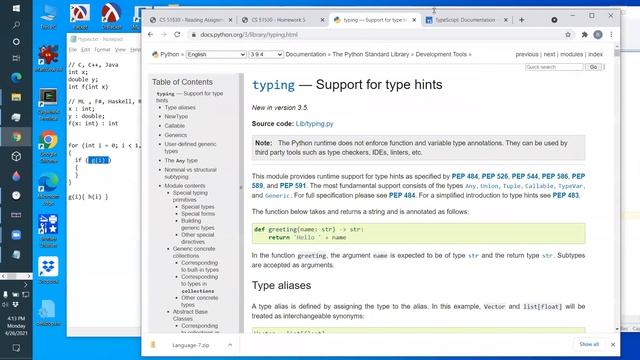
Task: Open Microsoft Edge from the taskbar
Action: (16, 77)
